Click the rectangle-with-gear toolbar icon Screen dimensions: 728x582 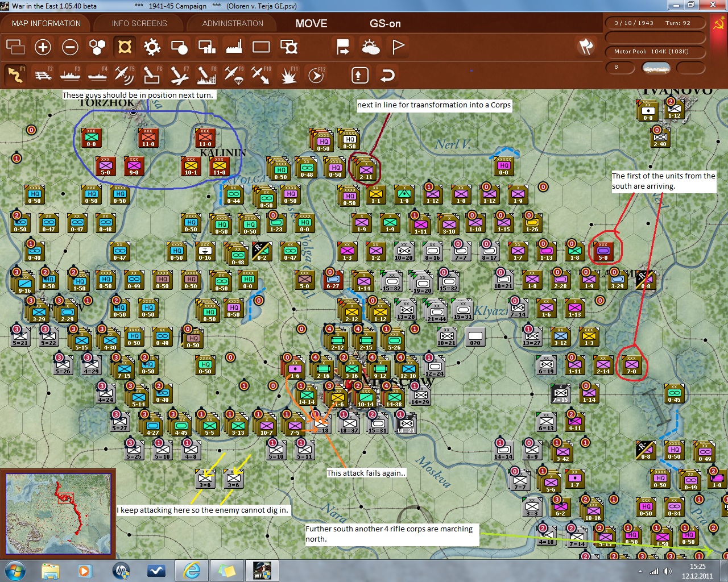[288, 47]
